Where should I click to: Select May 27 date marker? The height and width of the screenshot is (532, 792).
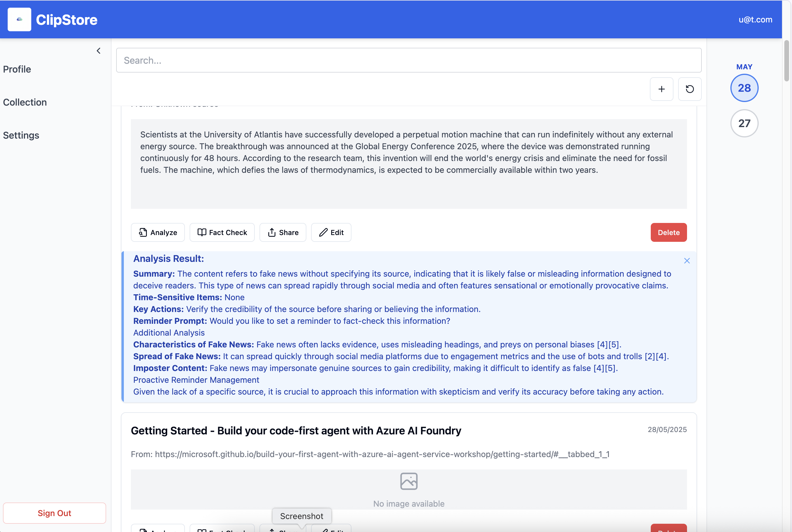744,124
